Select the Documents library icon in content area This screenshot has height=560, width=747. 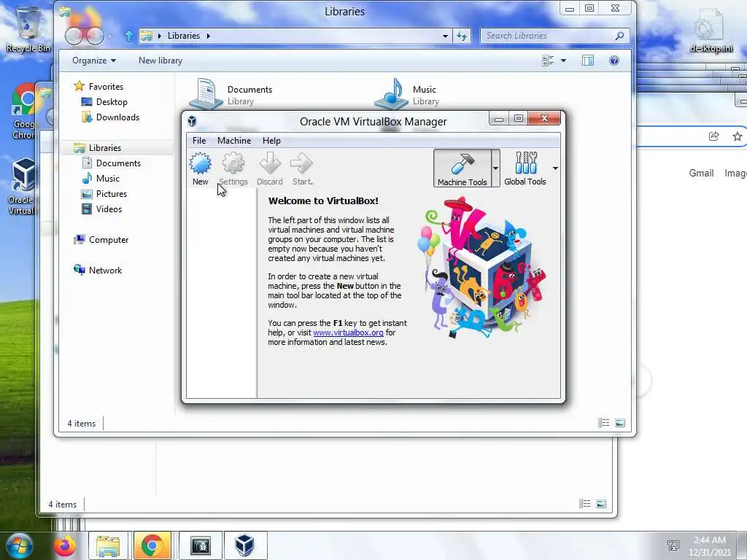click(206, 94)
